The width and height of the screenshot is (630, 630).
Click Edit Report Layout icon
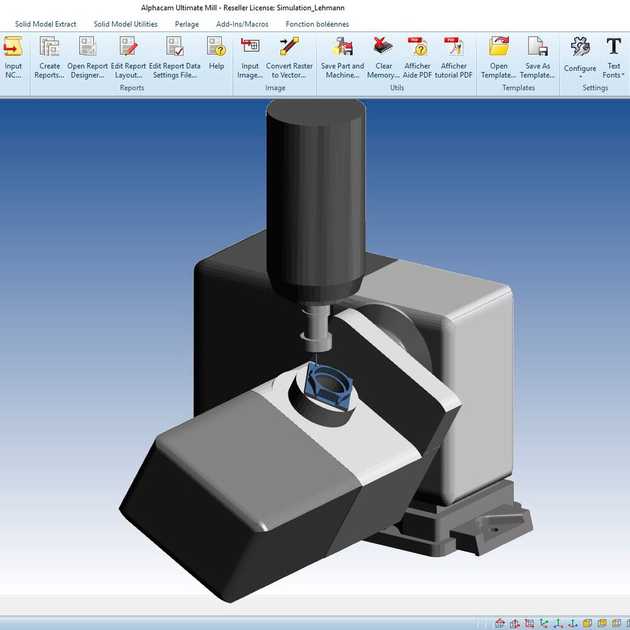pos(129,47)
